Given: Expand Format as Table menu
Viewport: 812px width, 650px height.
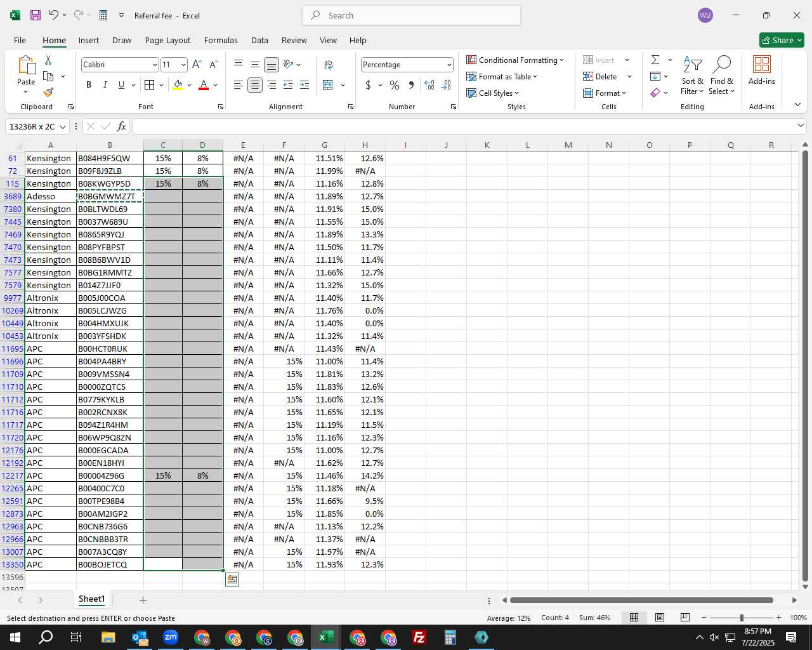Looking at the screenshot, I should click(502, 76).
